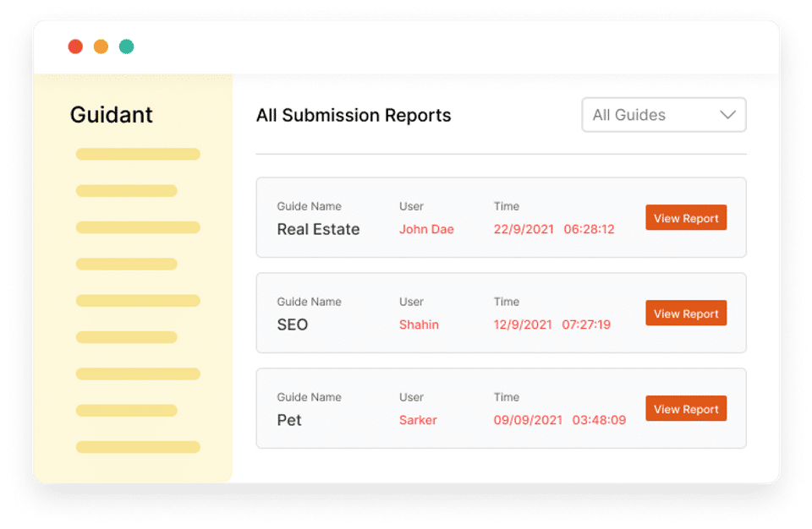
Task: Select the bottom sidebar menu bar
Action: pos(138,447)
